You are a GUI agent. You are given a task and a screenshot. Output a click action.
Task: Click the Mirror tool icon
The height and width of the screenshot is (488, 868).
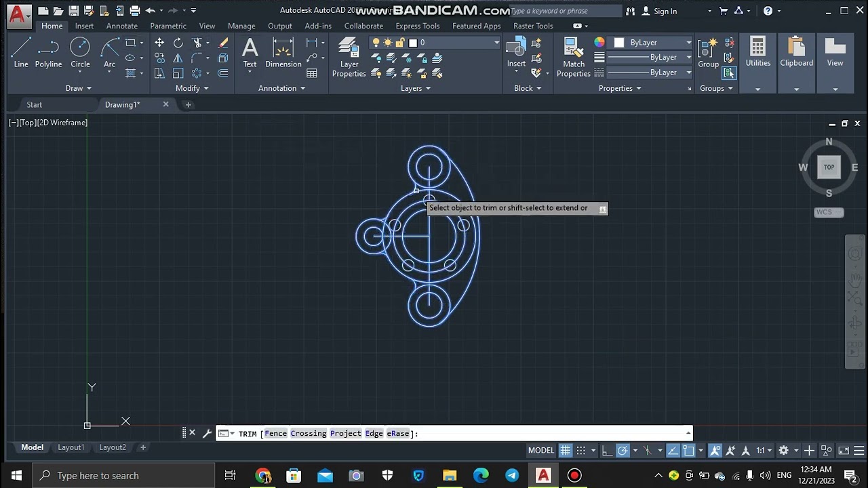[x=178, y=58]
